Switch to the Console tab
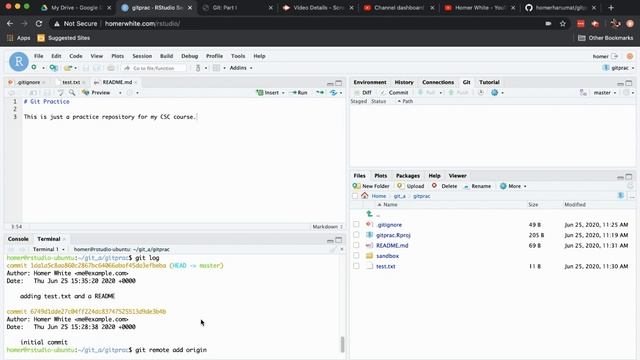 [18, 239]
